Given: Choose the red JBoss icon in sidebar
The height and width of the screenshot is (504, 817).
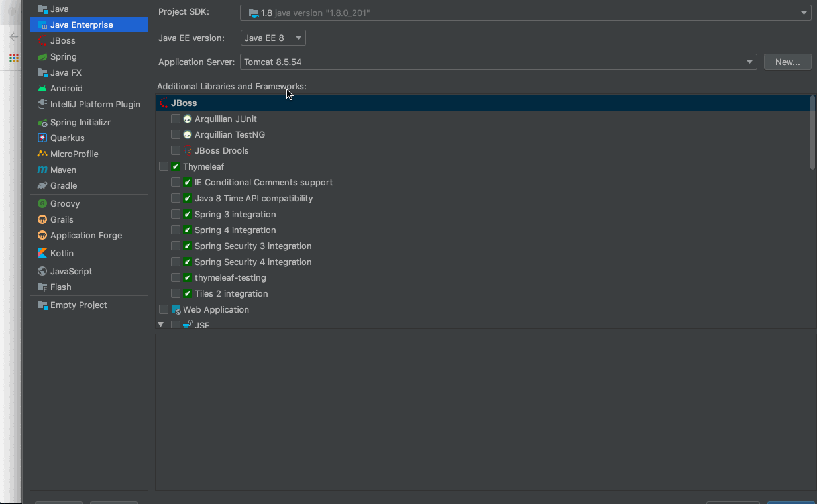Looking at the screenshot, I should 42,41.
